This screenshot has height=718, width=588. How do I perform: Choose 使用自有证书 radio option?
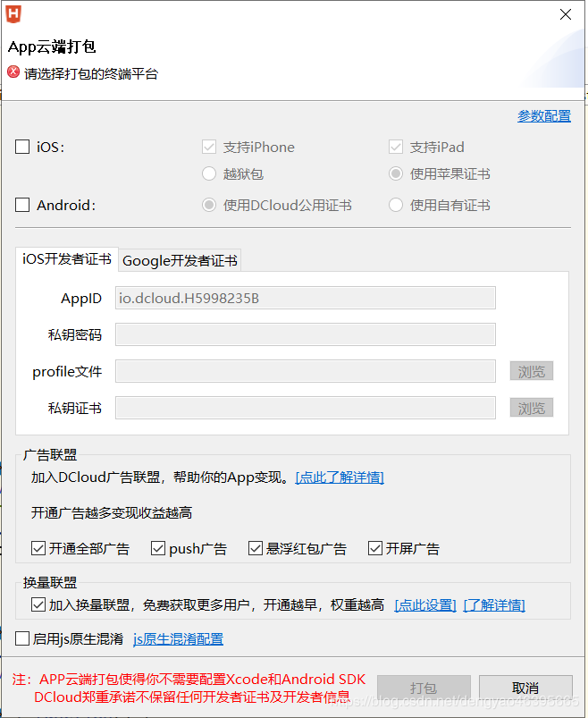(396, 205)
